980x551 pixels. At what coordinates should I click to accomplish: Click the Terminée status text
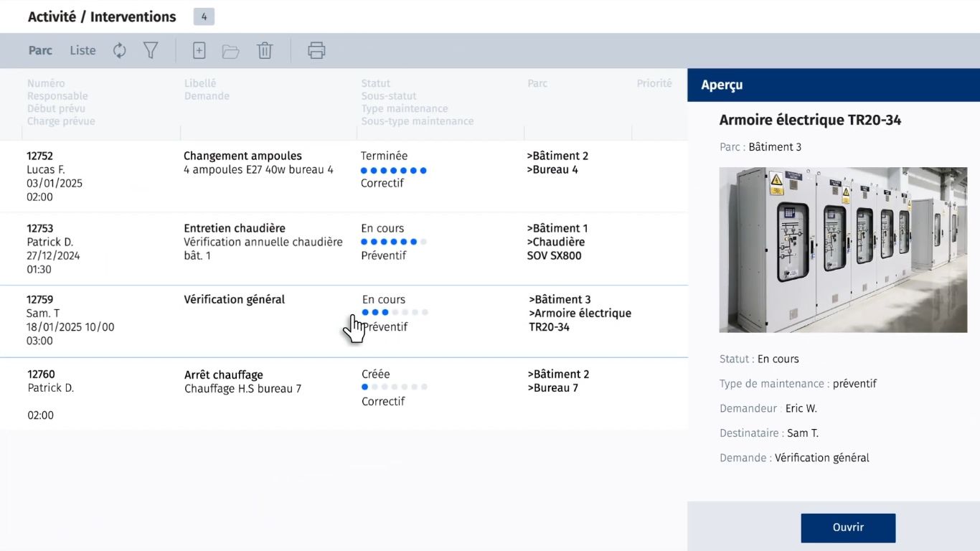coord(384,156)
